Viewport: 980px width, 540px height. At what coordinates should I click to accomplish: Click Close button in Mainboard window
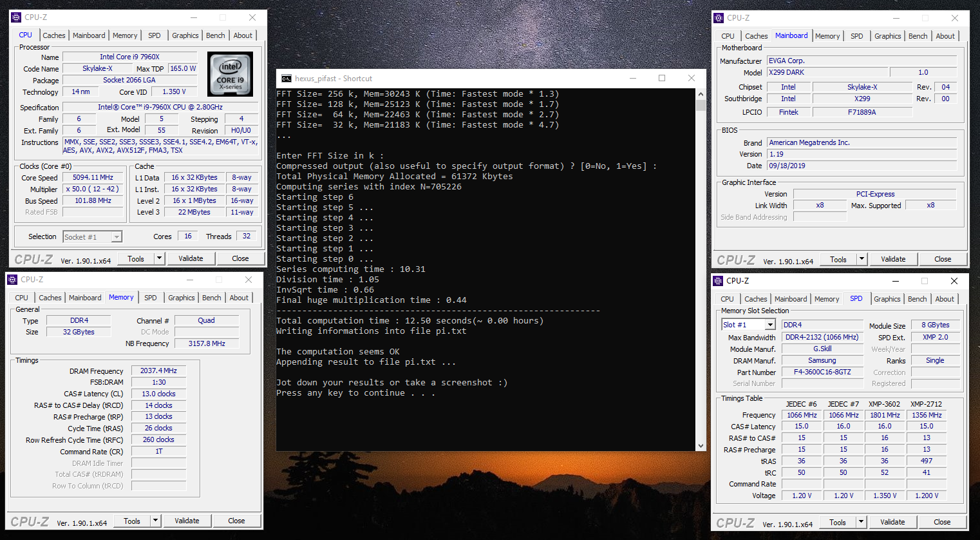click(943, 259)
